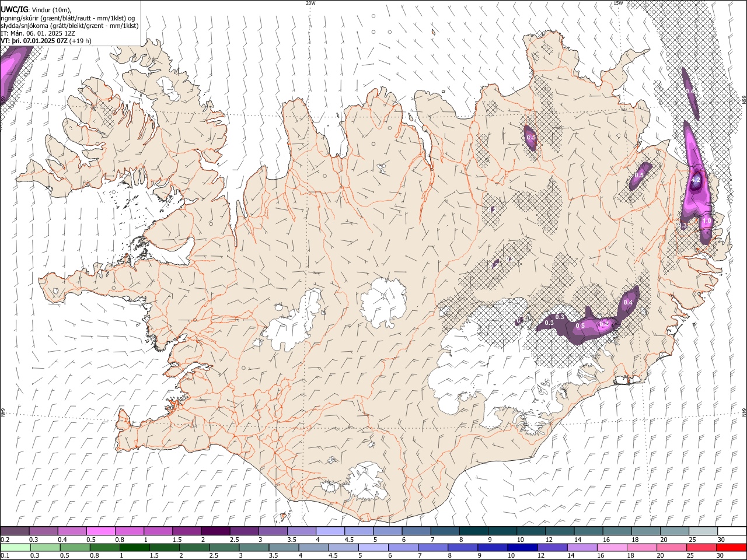Image resolution: width=747 pixels, height=560 pixels.
Task: Click the '1.0' precipitation value on the map
Action: pos(707,221)
